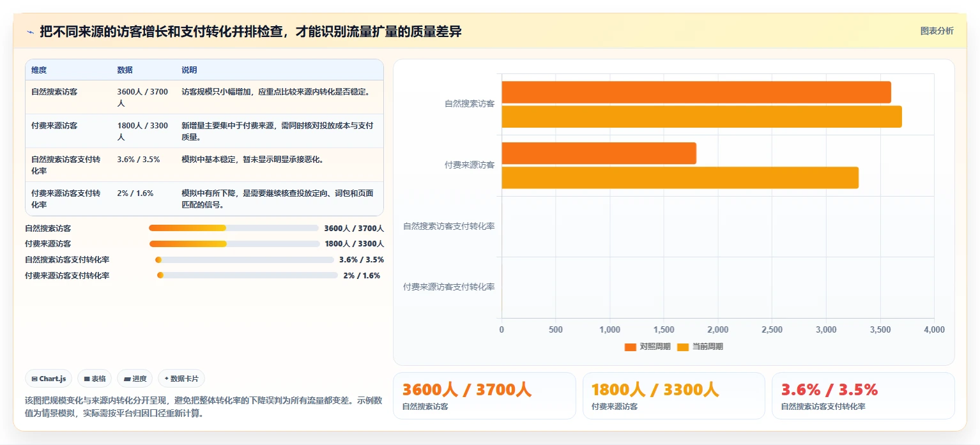This screenshot has height=445, width=980.
Task: Click the Chart.js tag chip
Action: 49,379
